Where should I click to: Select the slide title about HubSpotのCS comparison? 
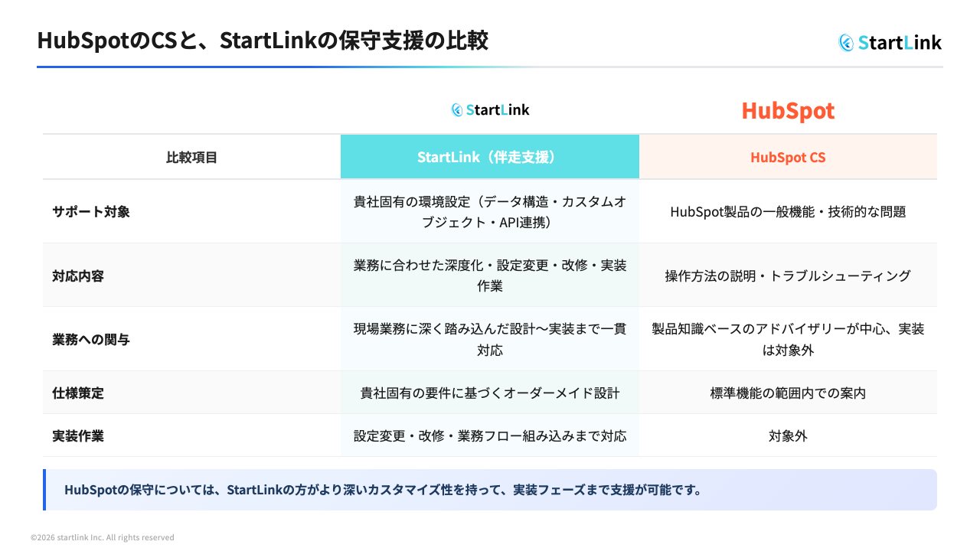pos(262,41)
